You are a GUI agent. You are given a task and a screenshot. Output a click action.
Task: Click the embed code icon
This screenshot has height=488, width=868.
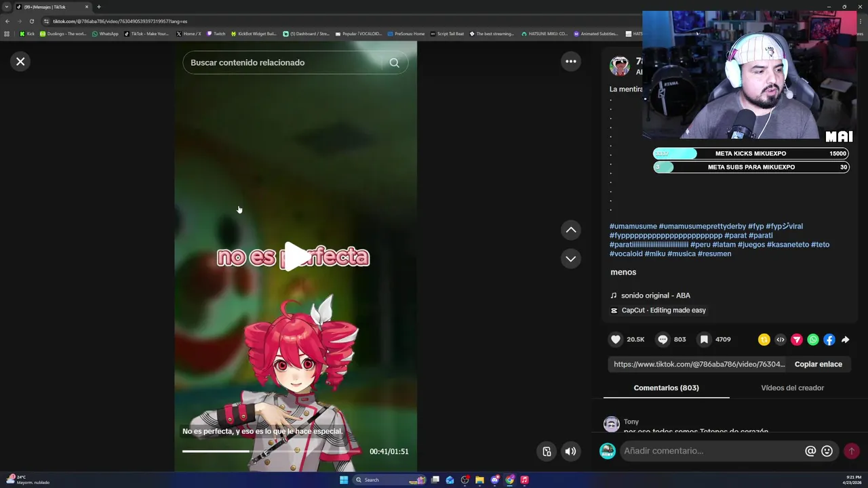781,340
